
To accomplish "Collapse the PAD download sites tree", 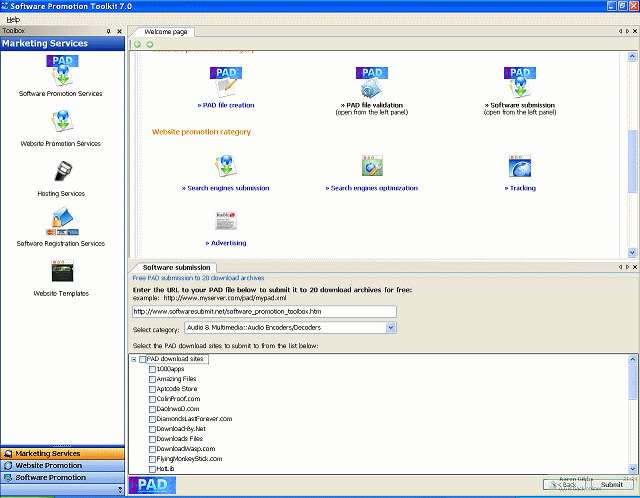I will tap(133, 359).
